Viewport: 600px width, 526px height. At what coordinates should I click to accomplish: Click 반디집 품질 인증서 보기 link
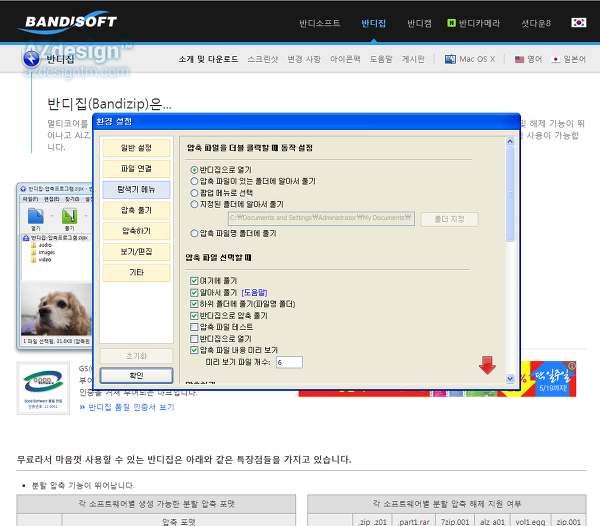pyautogui.click(x=131, y=407)
